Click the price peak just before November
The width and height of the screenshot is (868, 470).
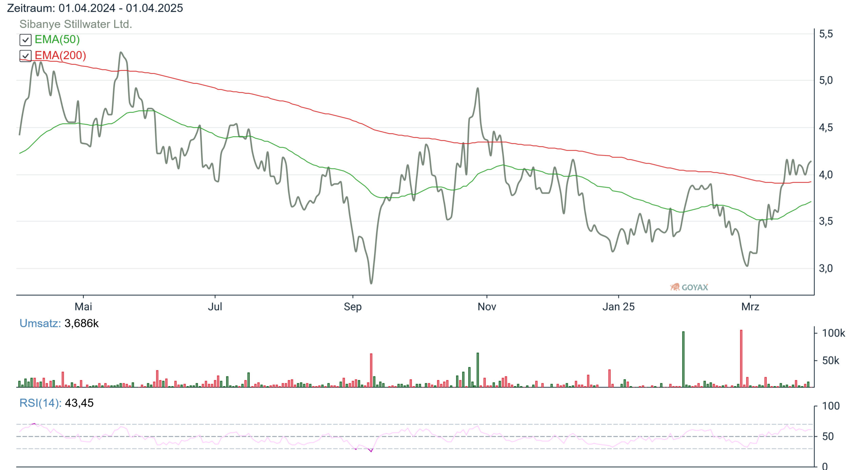478,89
